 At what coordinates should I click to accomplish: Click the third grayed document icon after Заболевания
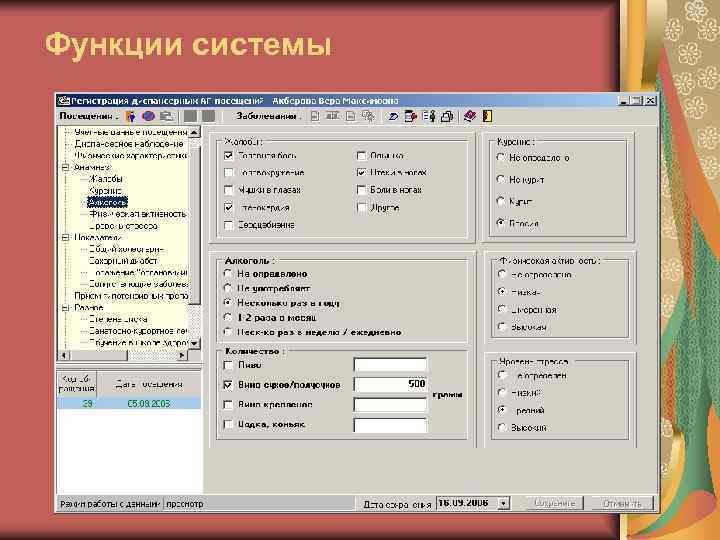click(x=351, y=117)
